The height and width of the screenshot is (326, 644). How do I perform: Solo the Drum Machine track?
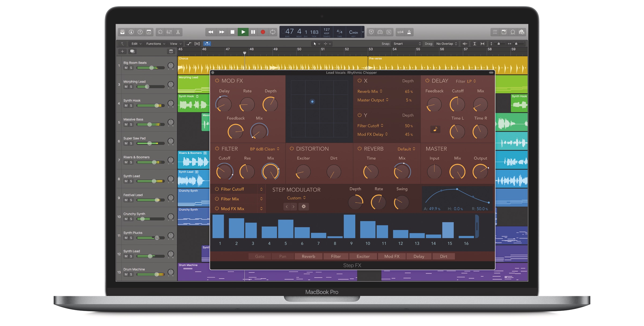click(131, 274)
